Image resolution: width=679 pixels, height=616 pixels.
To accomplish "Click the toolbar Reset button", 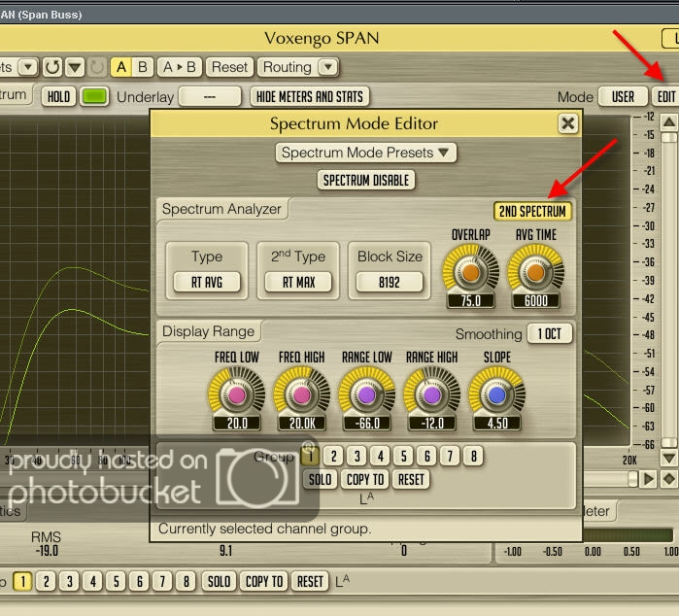I will coord(229,68).
